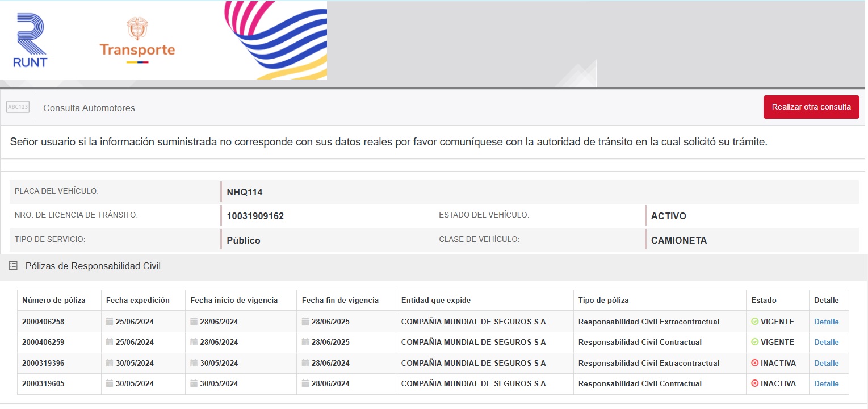Click the green VIGENTE check icon for policy 2000406258
This screenshot has height=409, width=868.
point(754,322)
